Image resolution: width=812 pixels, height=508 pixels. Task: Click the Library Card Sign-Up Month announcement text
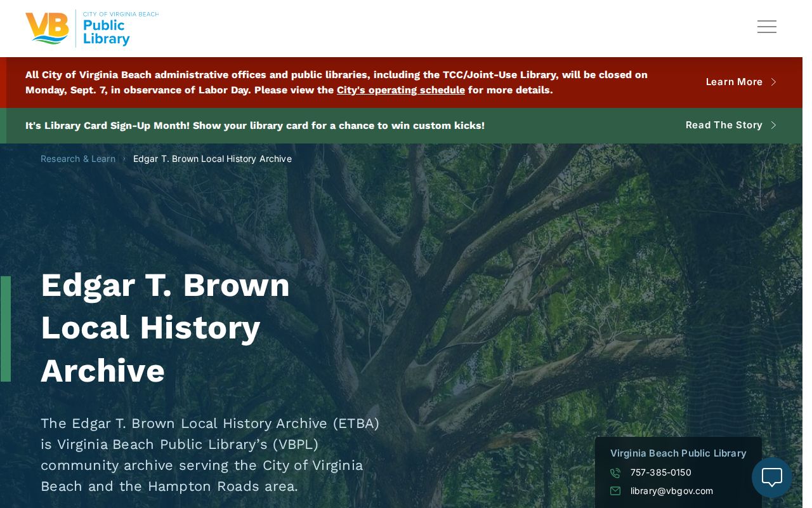(255, 126)
